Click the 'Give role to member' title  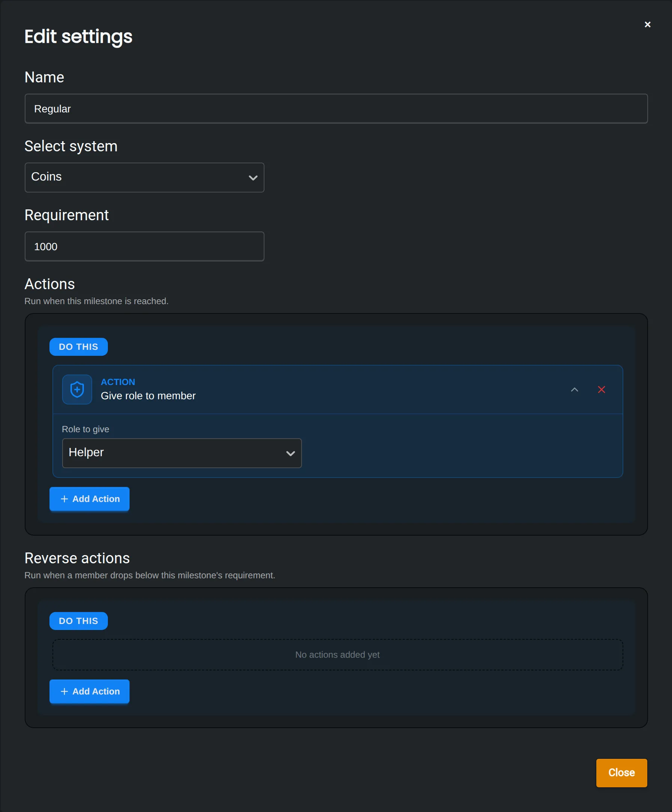pos(148,396)
